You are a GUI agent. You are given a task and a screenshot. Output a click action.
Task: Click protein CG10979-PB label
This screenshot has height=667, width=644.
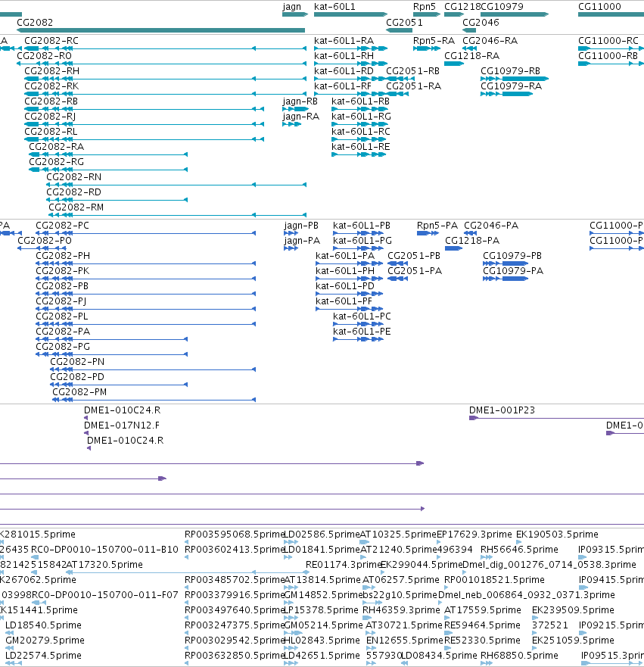click(x=512, y=256)
